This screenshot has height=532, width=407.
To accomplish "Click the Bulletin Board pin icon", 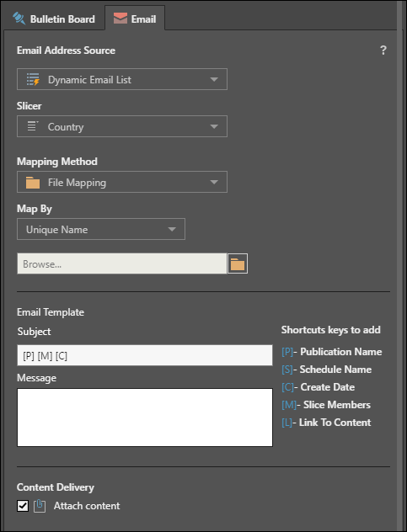I will click(x=19, y=19).
